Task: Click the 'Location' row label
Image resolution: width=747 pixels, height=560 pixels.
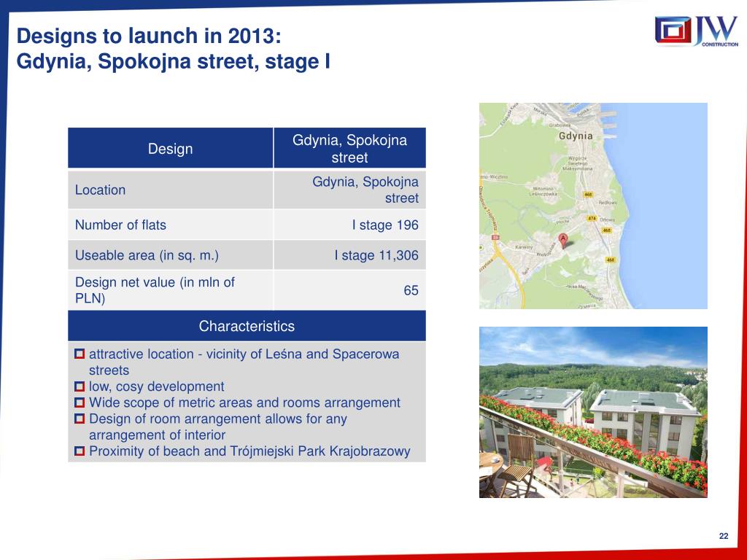Action: (x=101, y=190)
